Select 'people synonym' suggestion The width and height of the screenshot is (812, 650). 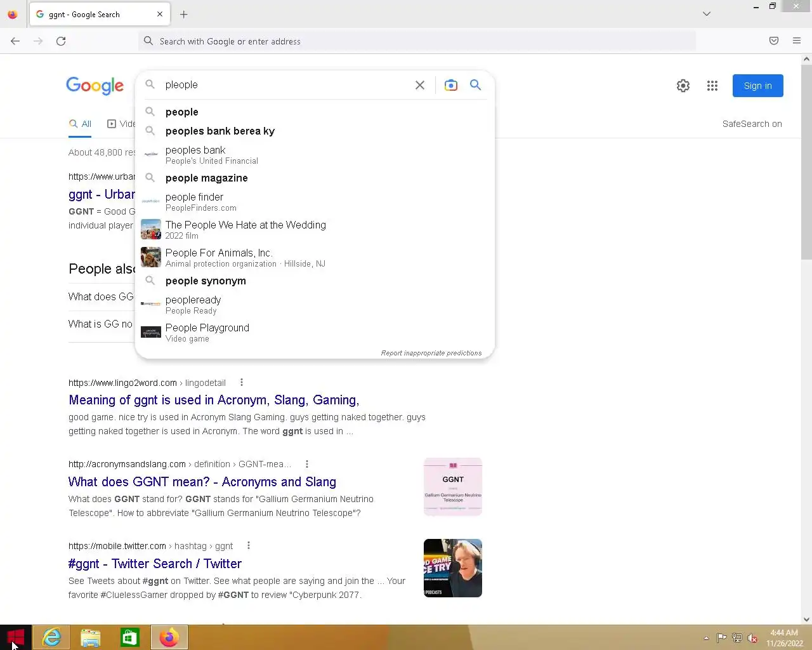315,281
